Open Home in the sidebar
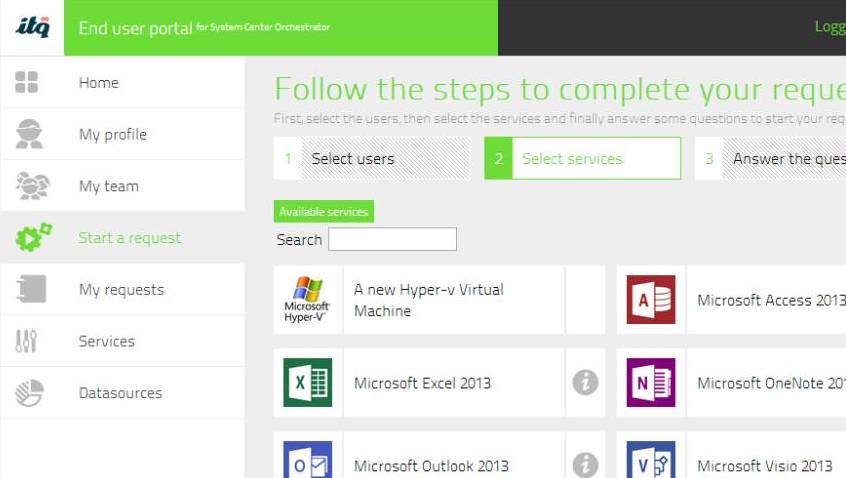The image size is (846, 478). [x=123, y=83]
